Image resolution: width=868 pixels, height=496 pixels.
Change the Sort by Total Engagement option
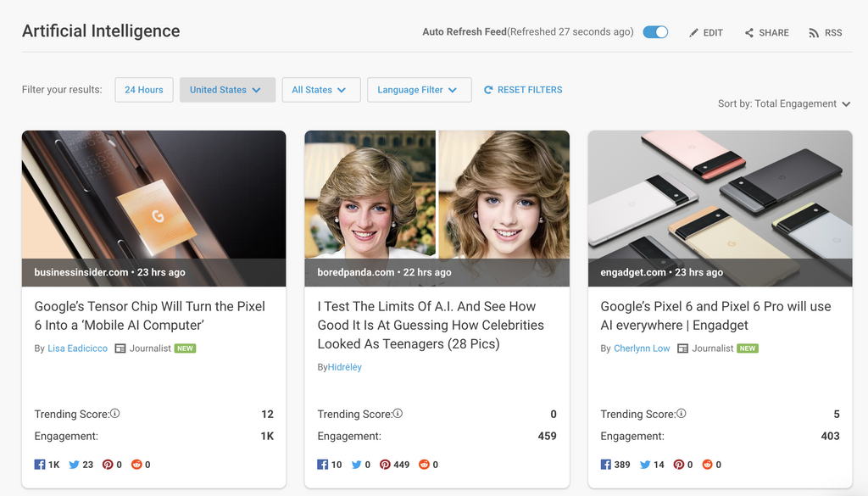[x=783, y=104]
